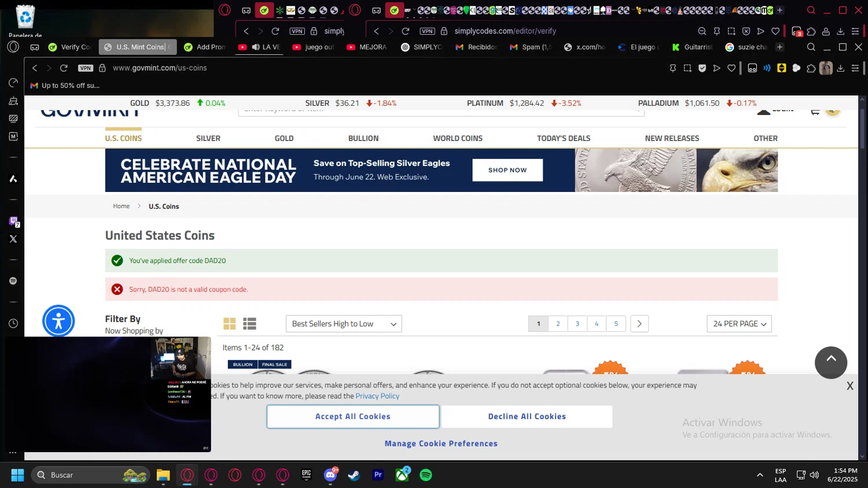868x488 pixels.
Task: Go to results page 2
Action: (558, 324)
